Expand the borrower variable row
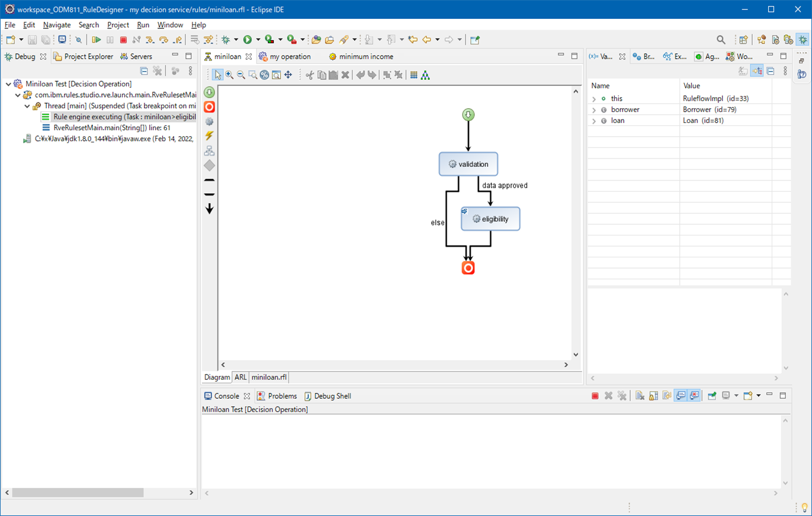The width and height of the screenshot is (812, 516). (594, 109)
